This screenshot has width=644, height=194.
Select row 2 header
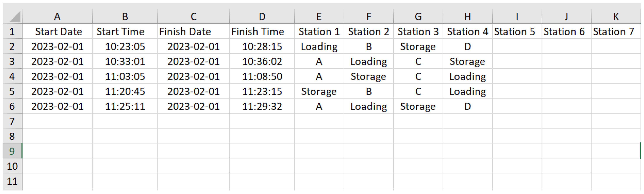tap(12, 47)
